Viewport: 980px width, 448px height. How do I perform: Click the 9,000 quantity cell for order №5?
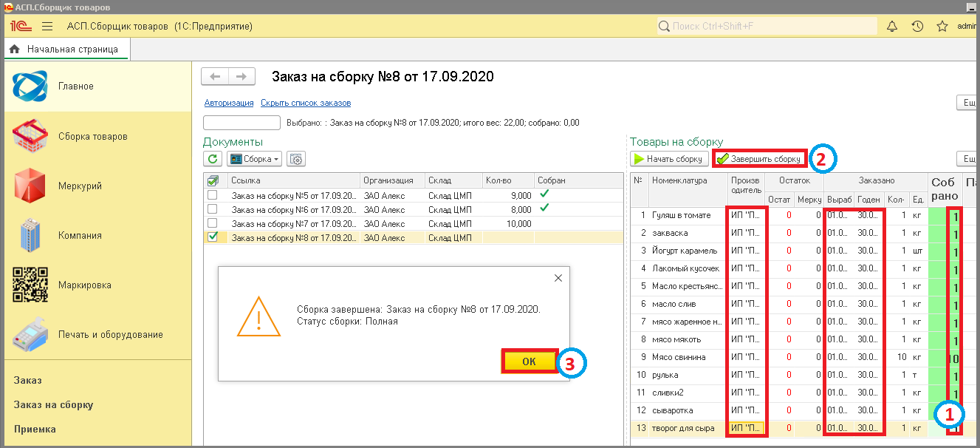(508, 195)
